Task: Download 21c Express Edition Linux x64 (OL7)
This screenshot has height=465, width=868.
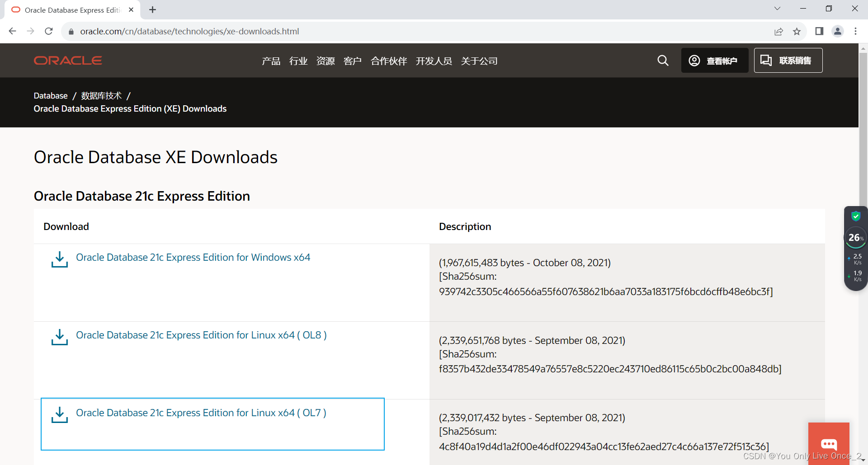Action: click(x=201, y=413)
